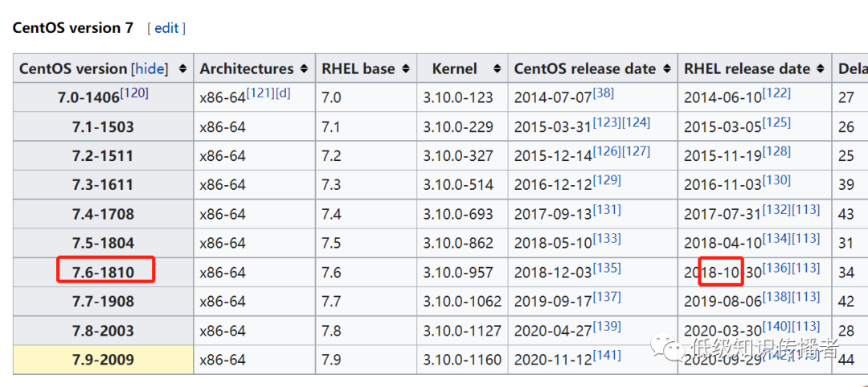Select the 7.0-1406 version cell

(x=103, y=97)
